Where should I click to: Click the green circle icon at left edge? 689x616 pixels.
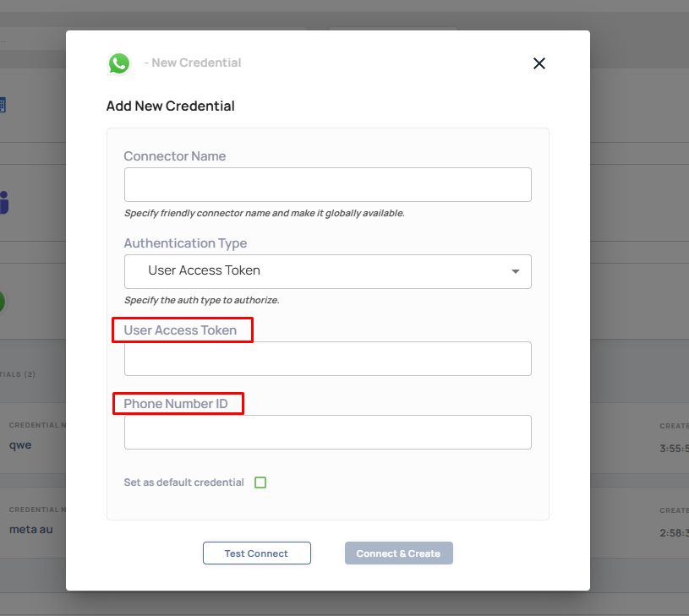[x=3, y=302]
